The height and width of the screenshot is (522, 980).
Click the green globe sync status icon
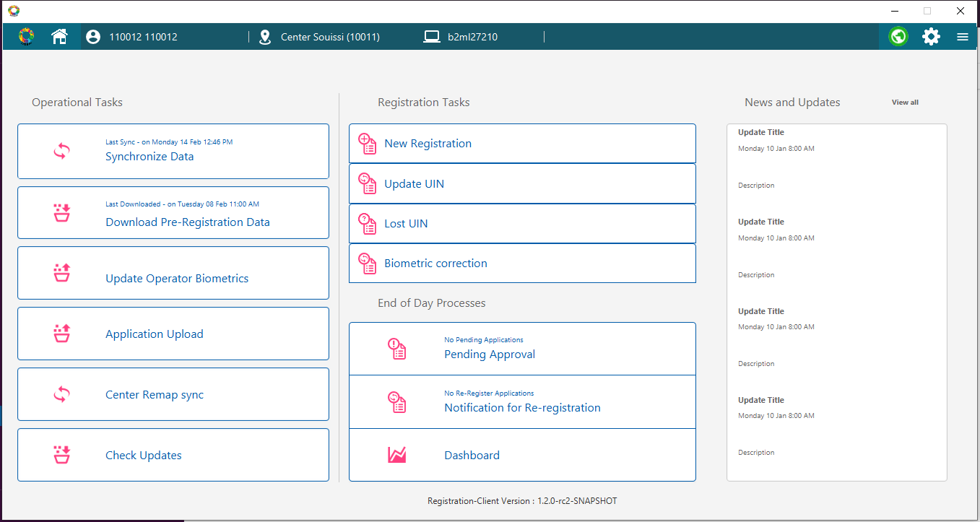click(898, 37)
